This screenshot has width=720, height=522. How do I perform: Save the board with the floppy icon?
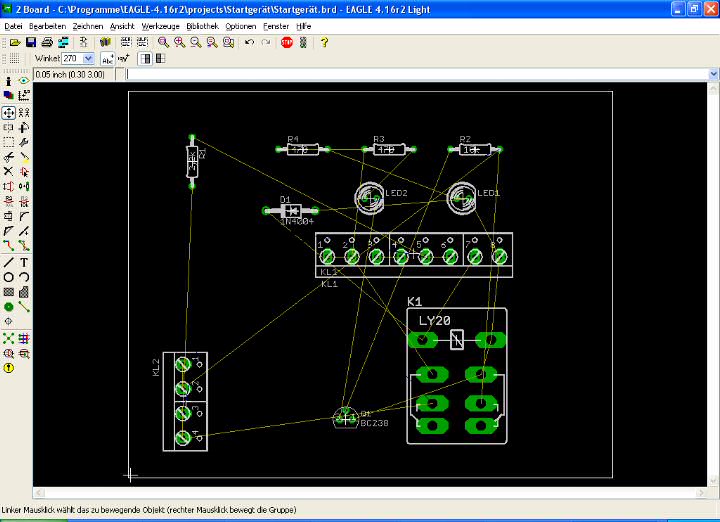(31, 43)
